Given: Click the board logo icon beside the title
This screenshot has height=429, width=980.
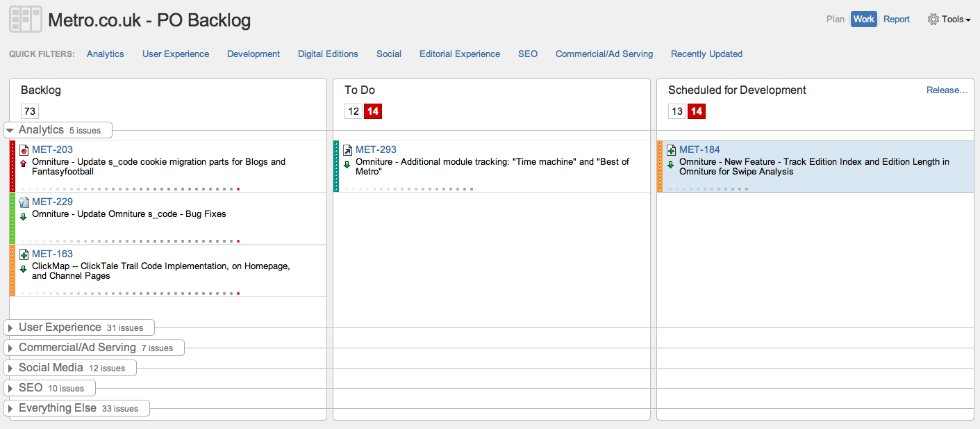Looking at the screenshot, I should [x=25, y=19].
